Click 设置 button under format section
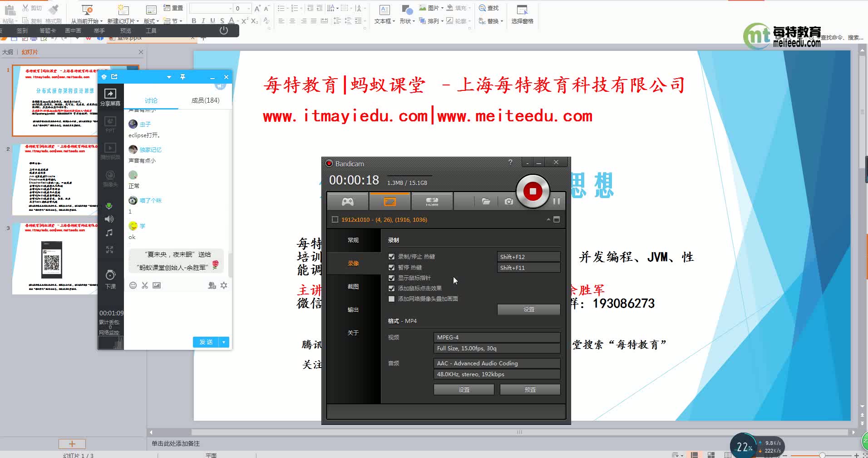Screen dimensions: 868x458 coord(464,390)
